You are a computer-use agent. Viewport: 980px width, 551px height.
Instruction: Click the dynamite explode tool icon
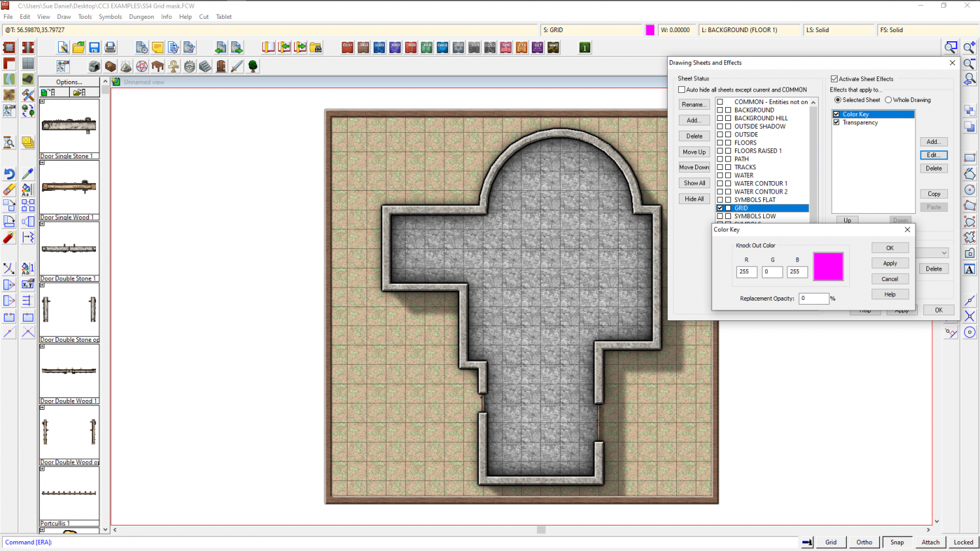[9, 237]
